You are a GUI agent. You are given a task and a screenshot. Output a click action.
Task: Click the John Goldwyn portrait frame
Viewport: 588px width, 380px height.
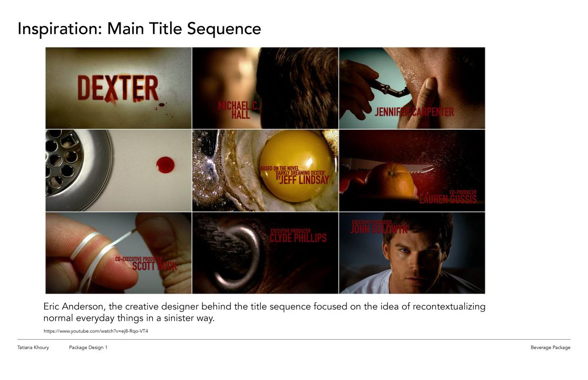[x=412, y=253]
